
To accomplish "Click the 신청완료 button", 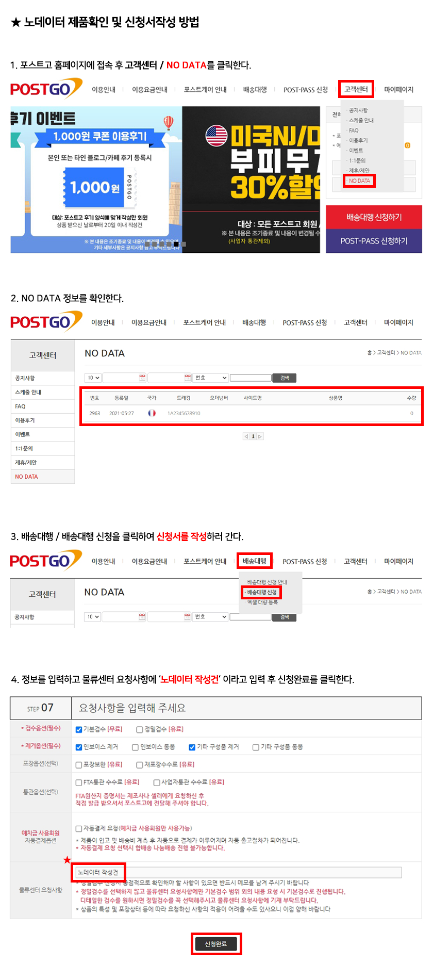I will [x=216, y=944].
